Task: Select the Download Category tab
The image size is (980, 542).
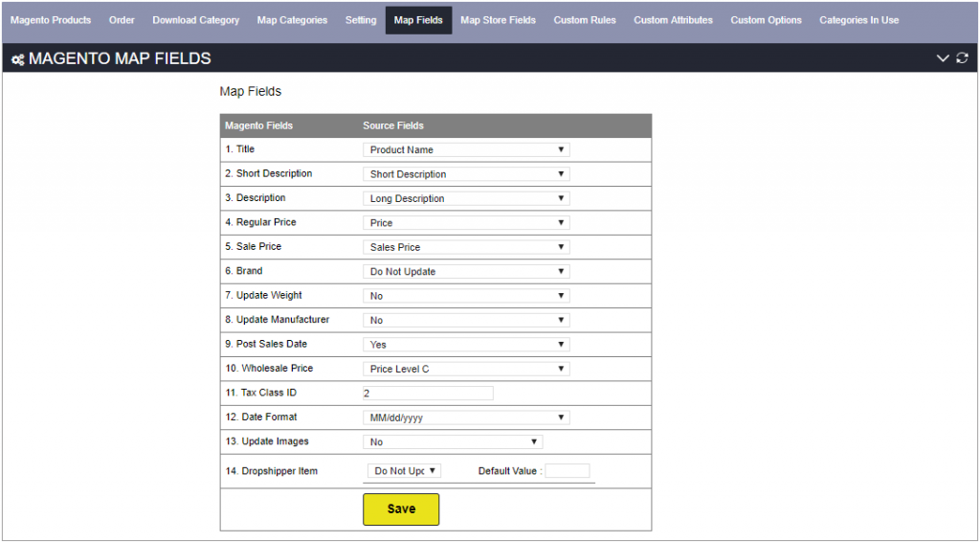Action: tap(195, 20)
